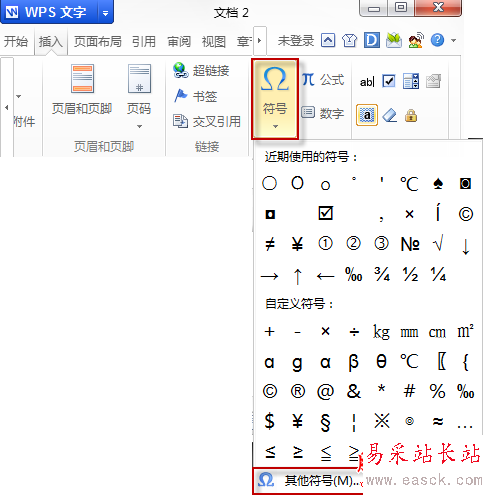Click the lock protect form icon
Viewport: 483px width, 495px height.
pyautogui.click(x=411, y=116)
